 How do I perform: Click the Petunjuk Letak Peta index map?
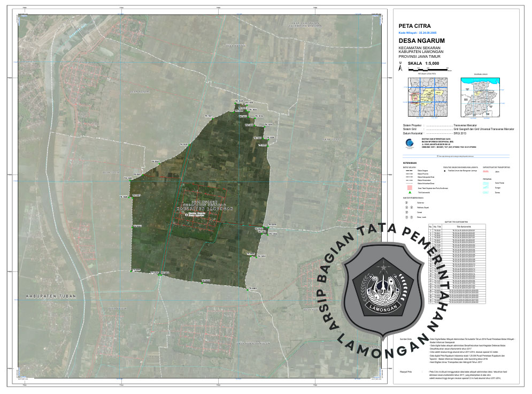(427, 96)
